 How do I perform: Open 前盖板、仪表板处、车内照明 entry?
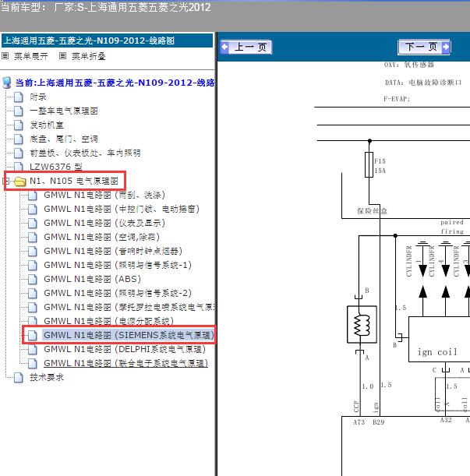point(85,153)
